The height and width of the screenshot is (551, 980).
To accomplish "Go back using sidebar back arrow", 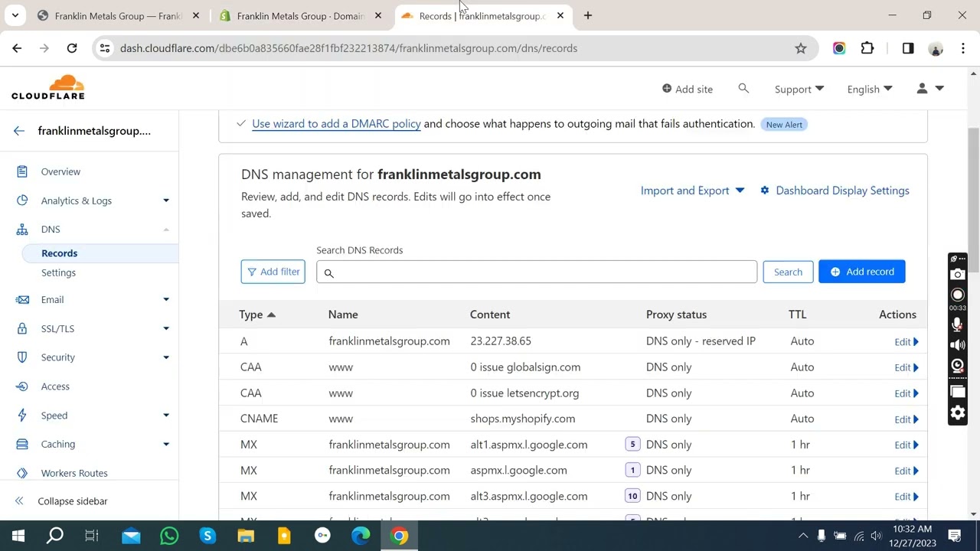I will point(19,131).
